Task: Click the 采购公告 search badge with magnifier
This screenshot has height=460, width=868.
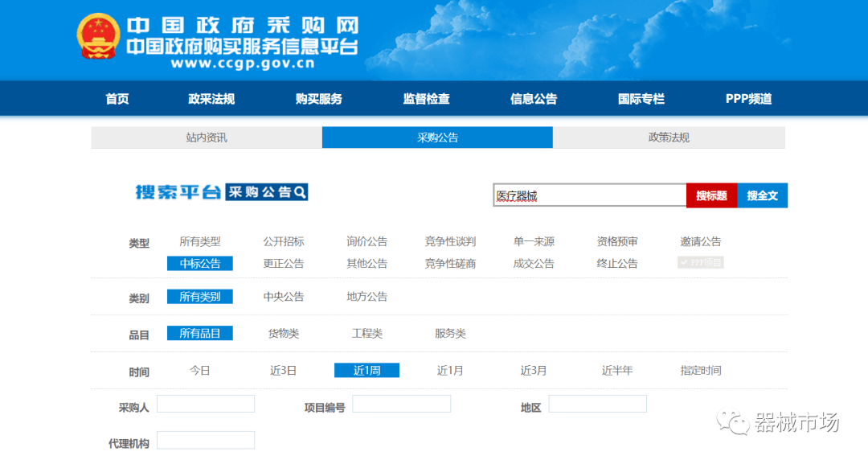Action: [267, 191]
